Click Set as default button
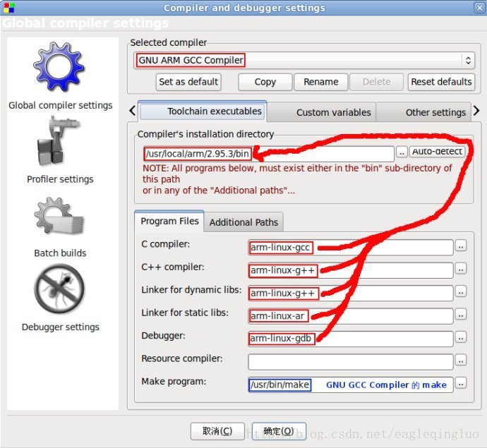487x448 pixels. coord(188,82)
